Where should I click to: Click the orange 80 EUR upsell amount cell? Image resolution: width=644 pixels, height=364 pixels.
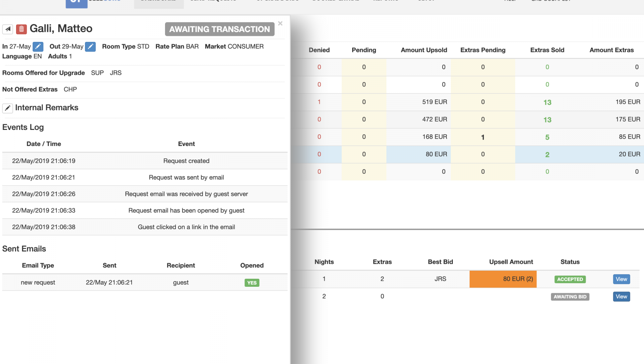pyautogui.click(x=503, y=279)
